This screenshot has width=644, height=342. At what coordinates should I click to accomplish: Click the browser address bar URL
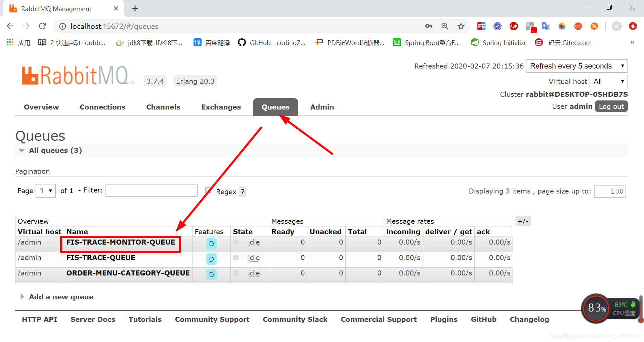coord(114,26)
